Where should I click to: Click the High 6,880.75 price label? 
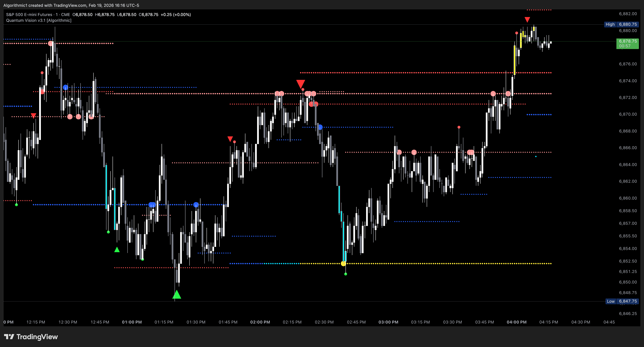(621, 24)
